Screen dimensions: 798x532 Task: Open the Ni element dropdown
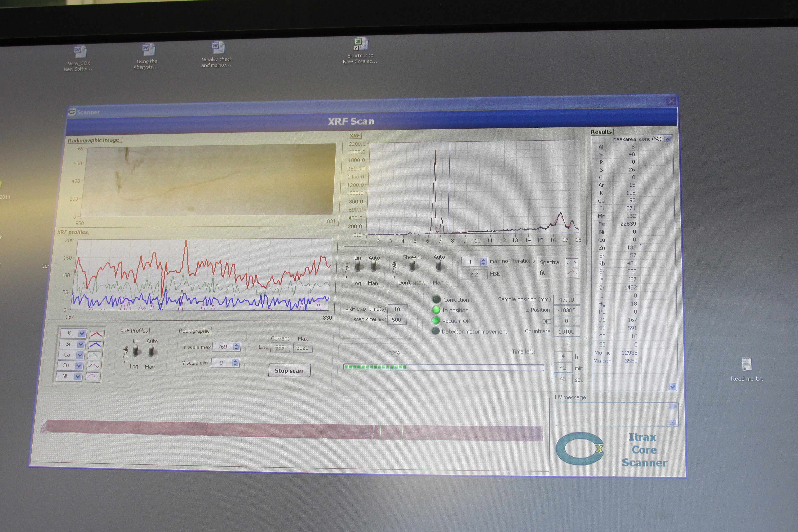click(x=78, y=377)
